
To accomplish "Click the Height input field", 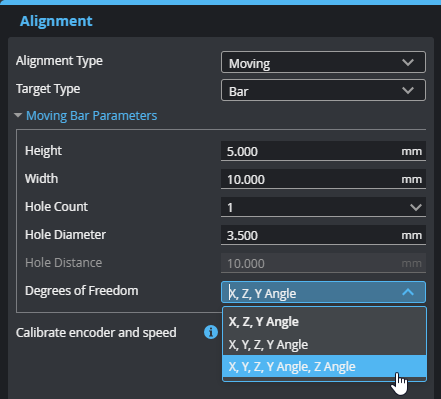I will click(323, 151).
